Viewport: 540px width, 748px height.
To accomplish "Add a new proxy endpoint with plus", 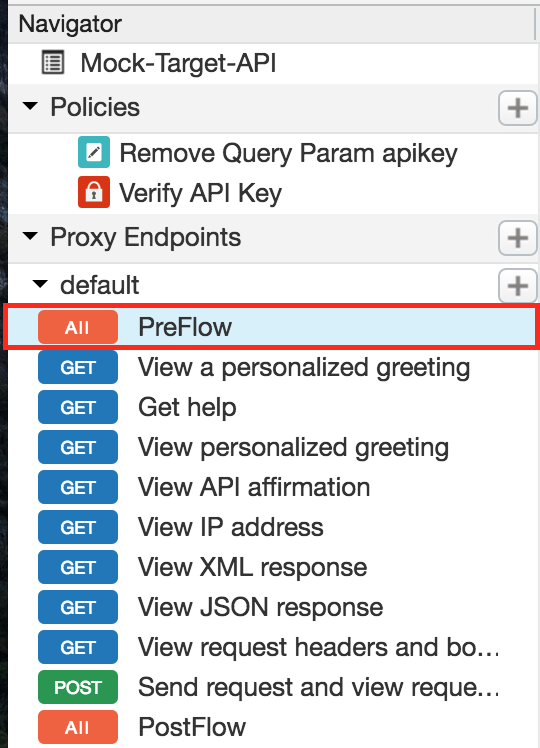I will [x=518, y=238].
